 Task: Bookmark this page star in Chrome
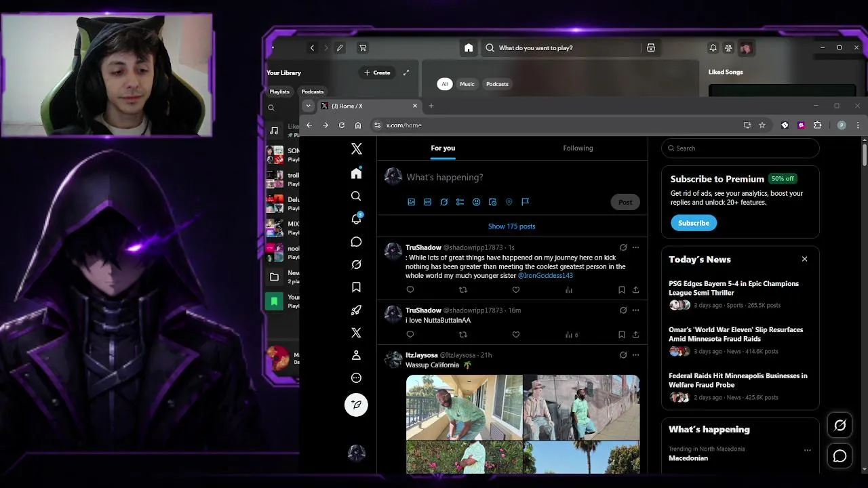[x=762, y=125]
